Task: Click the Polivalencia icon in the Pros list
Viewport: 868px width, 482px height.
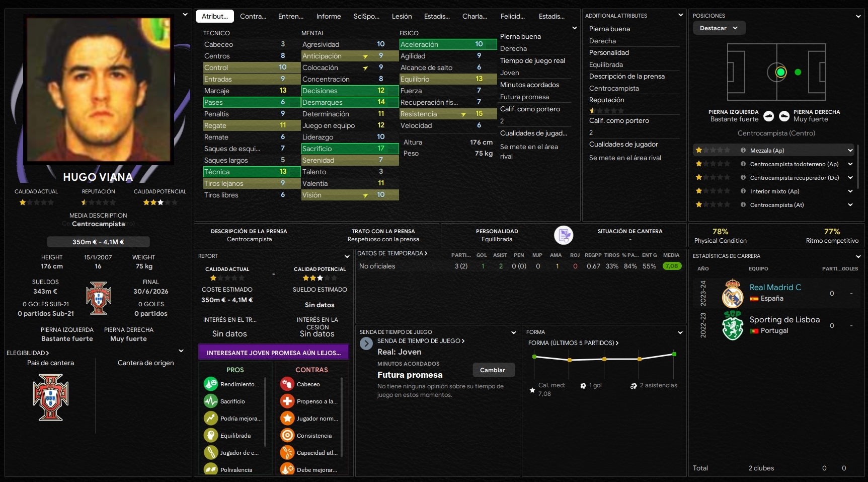Action: pyautogui.click(x=210, y=469)
